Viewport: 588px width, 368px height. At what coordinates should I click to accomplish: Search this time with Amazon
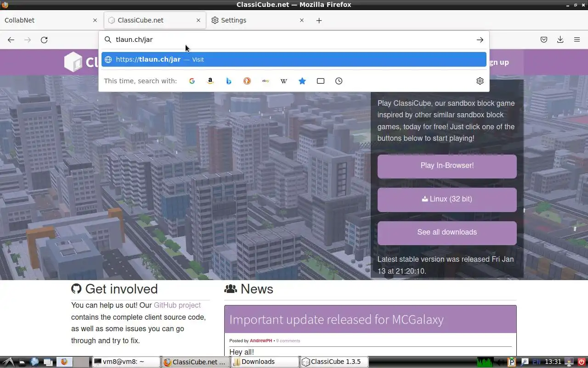click(210, 81)
